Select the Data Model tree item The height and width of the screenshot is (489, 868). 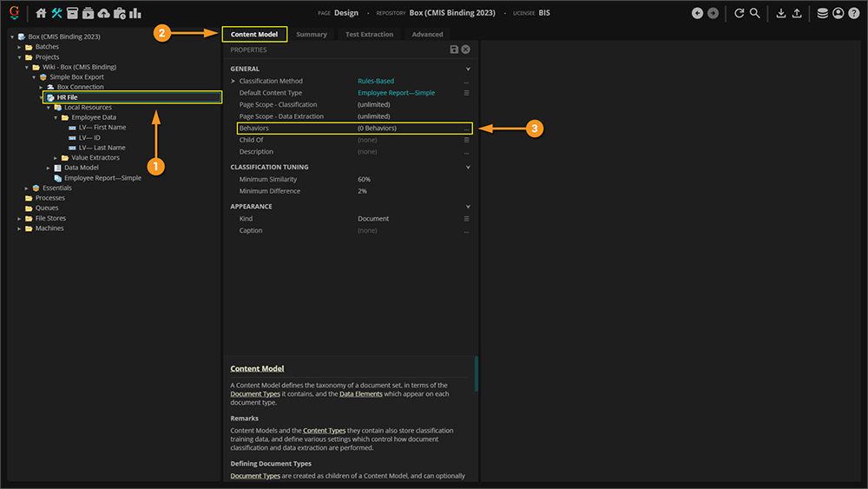coord(81,168)
